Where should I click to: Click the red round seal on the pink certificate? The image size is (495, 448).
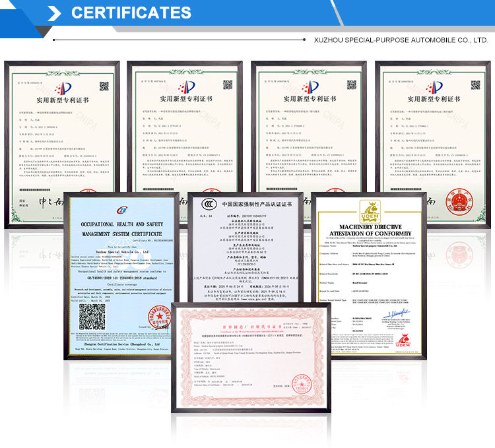click(302, 384)
